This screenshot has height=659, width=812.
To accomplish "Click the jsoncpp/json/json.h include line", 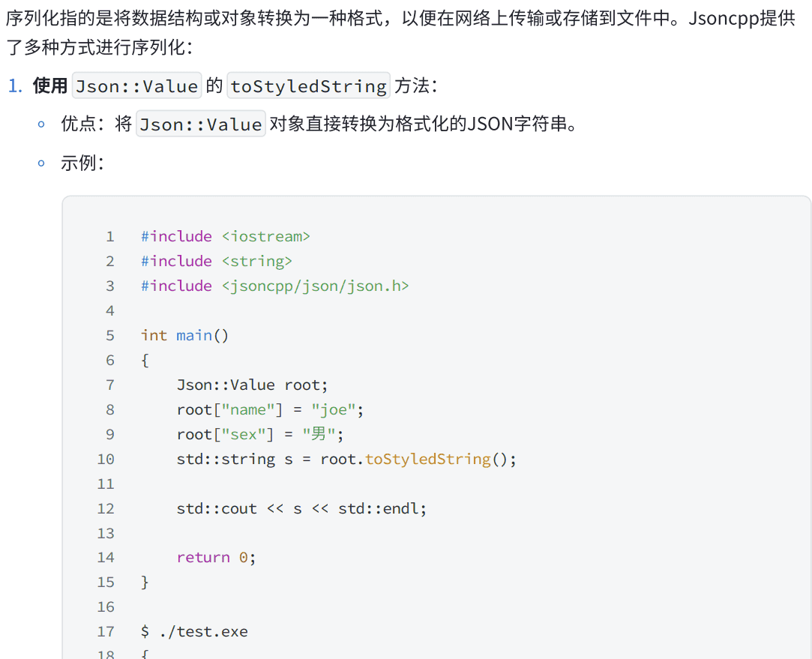I will pos(274,286).
